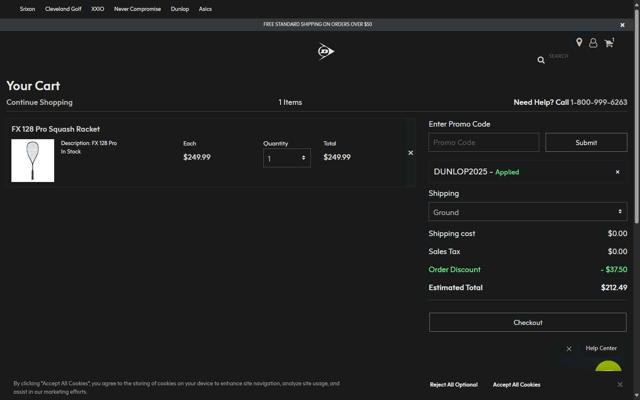This screenshot has width=640, height=400.
Task: Select the Order Discount - $37.50 value
Action: (614, 269)
